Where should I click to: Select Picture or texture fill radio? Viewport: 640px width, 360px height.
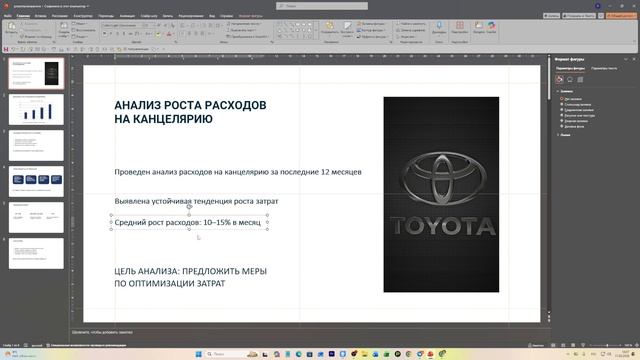[x=562, y=116]
